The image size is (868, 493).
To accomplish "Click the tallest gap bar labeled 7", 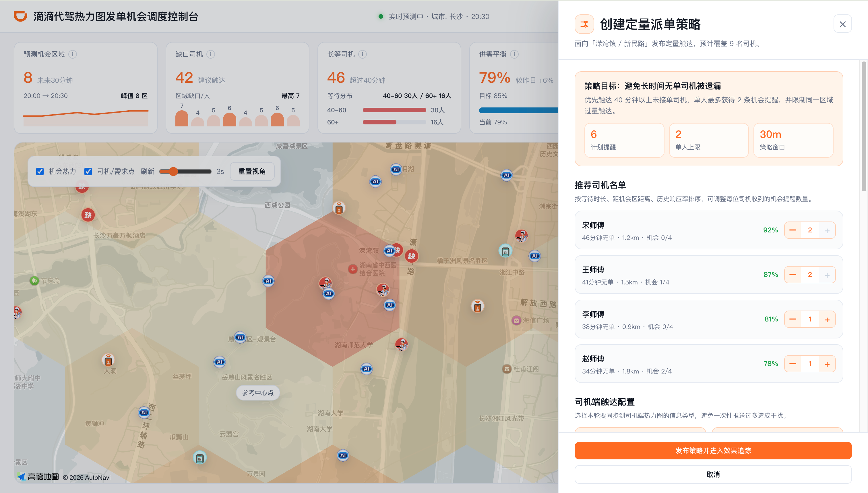I will coord(182,118).
